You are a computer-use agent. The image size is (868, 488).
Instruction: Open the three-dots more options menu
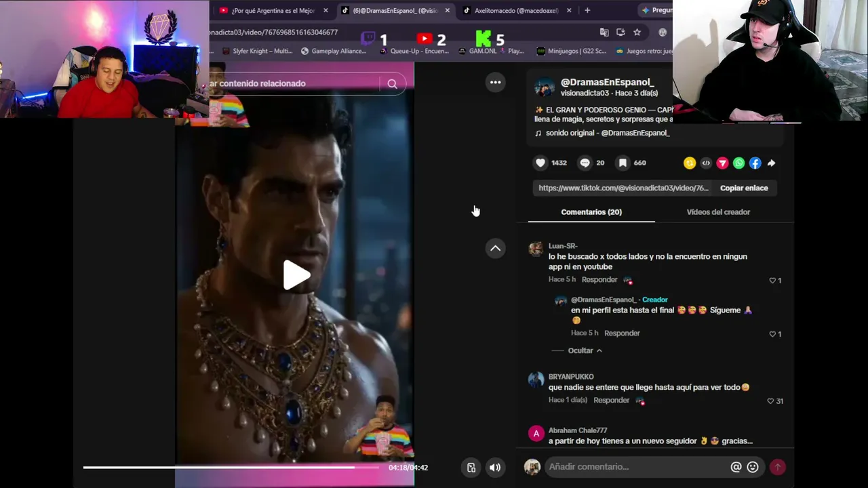(496, 83)
